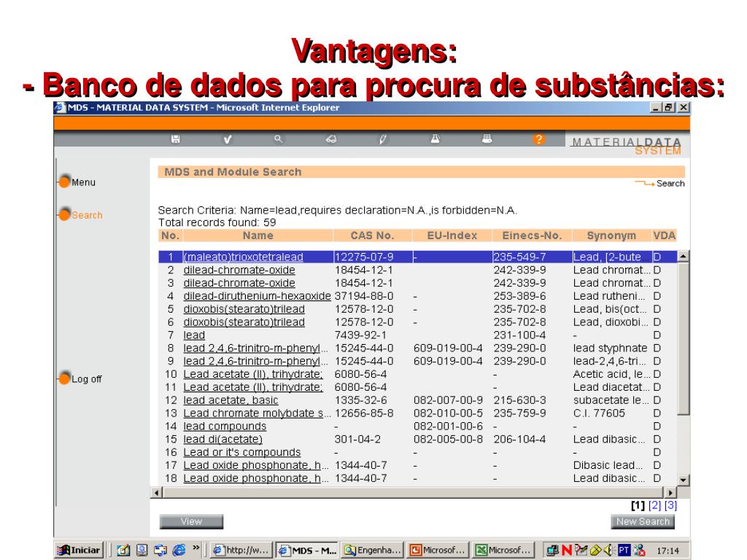Go to results page [3]
The height and width of the screenshot is (560, 747).
pyautogui.click(x=670, y=505)
